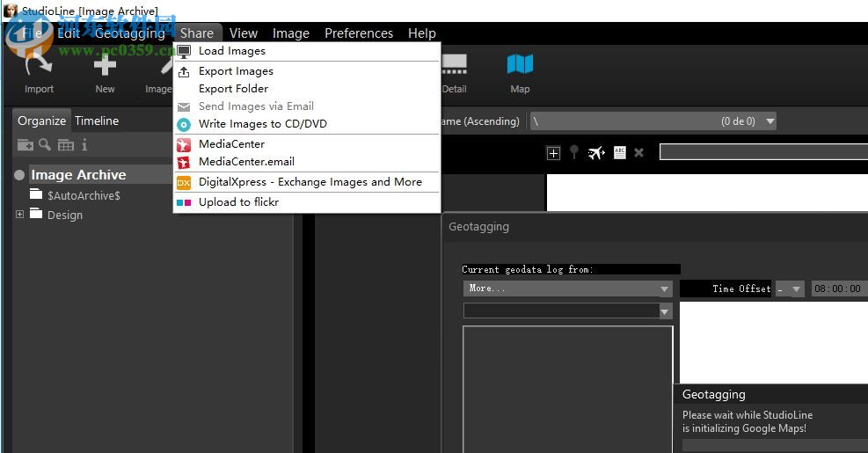The height and width of the screenshot is (453, 868).
Task: Click the disc icon beside Write Images to CD/DVD
Action: (184, 125)
